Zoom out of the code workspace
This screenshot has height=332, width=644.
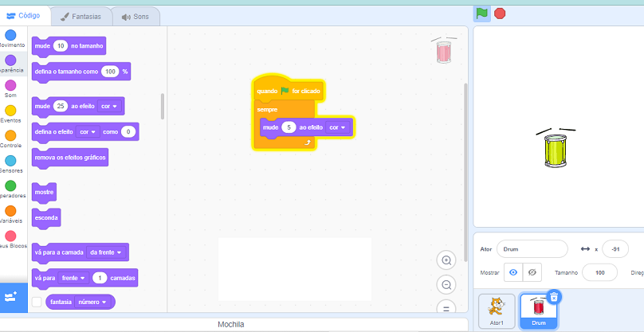click(x=446, y=285)
